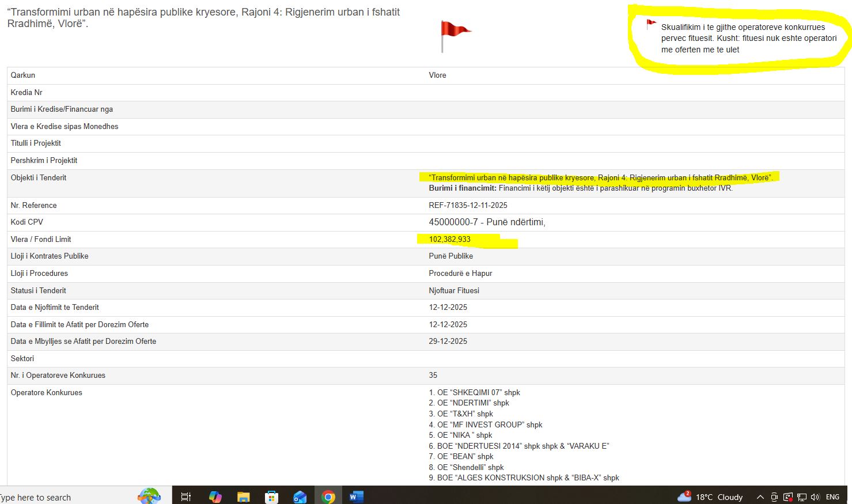Open Task View from the taskbar
This screenshot has width=852, height=504.
pos(186,497)
